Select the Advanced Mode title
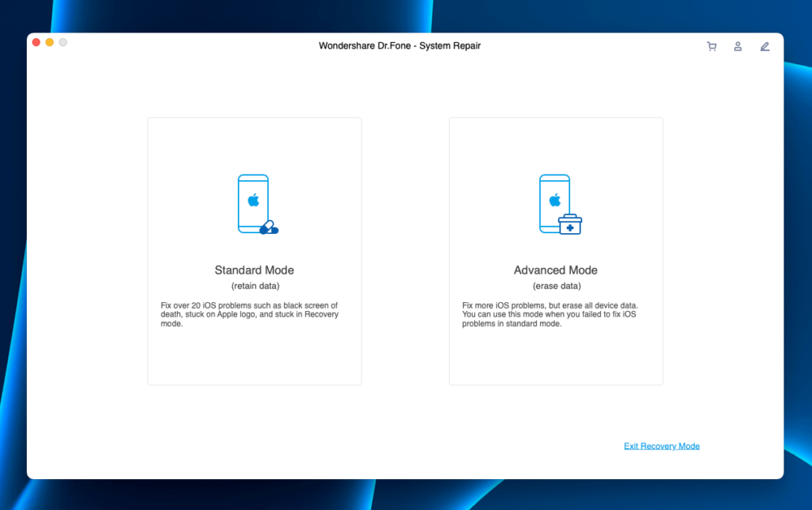812x510 pixels. click(556, 270)
